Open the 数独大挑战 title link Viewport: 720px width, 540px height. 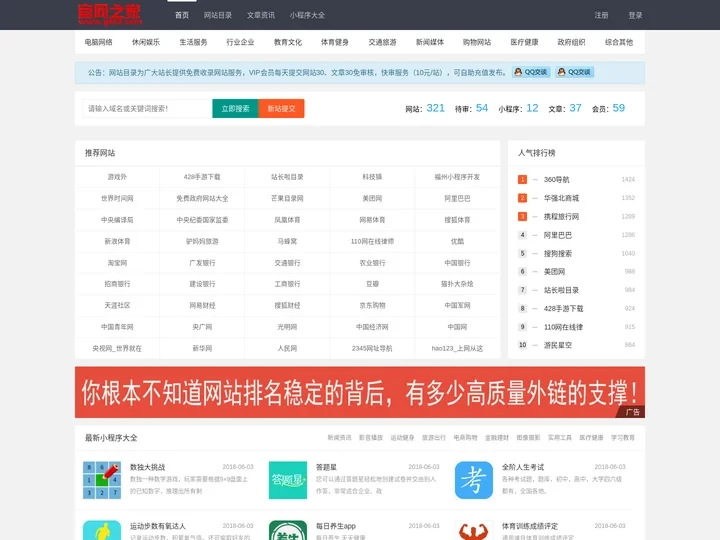147,467
